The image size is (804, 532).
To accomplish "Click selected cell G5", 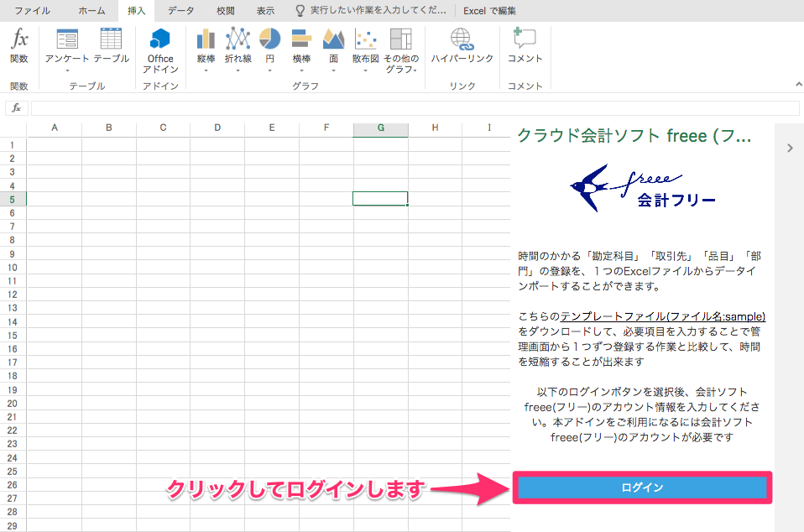I will click(380, 199).
